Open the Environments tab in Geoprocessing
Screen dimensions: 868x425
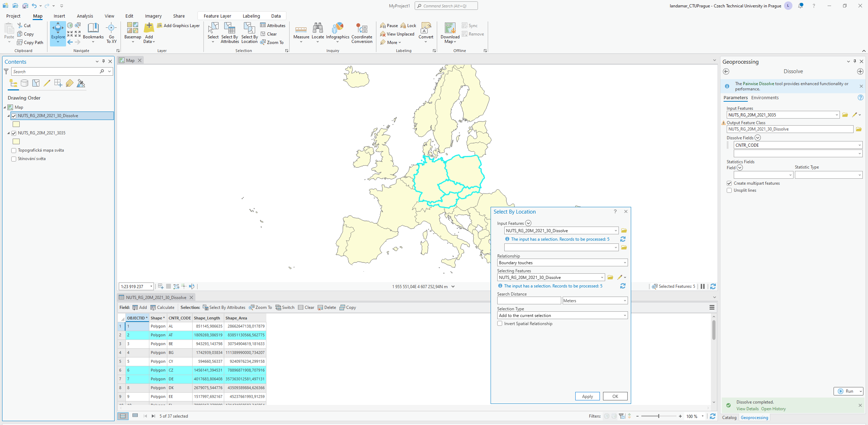[765, 97]
